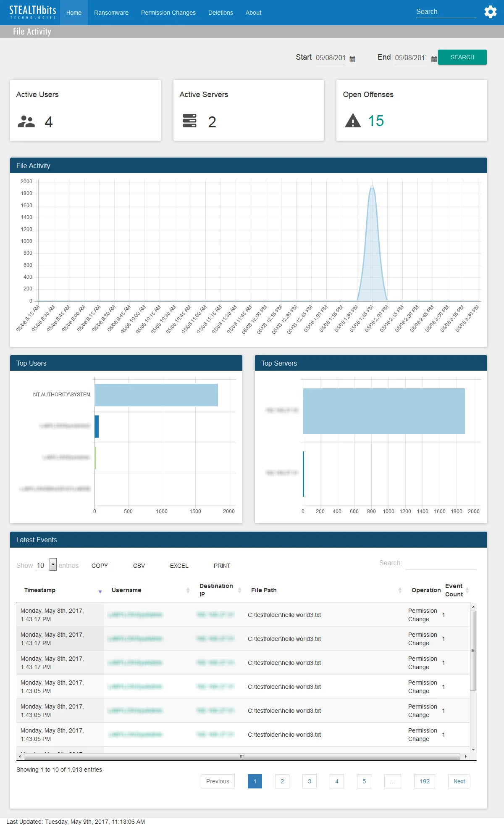Jump to last page 192
Screen dimensions: 504x825
click(425, 781)
